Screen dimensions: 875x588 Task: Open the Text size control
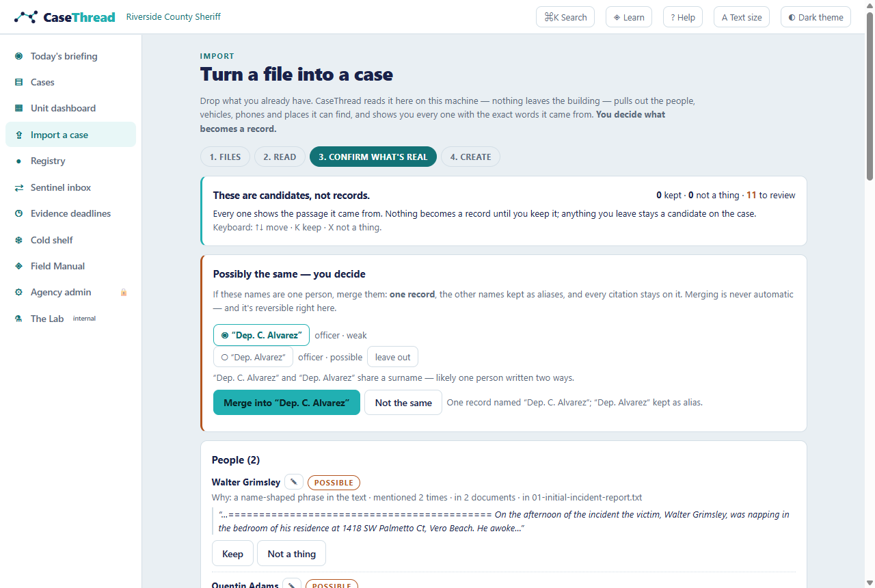click(742, 17)
